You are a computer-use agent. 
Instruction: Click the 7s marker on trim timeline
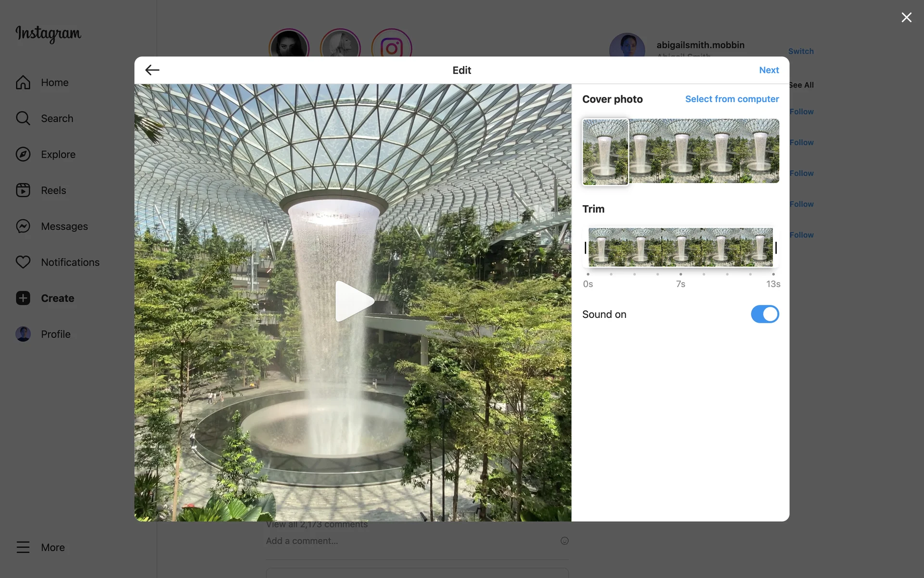click(x=680, y=275)
